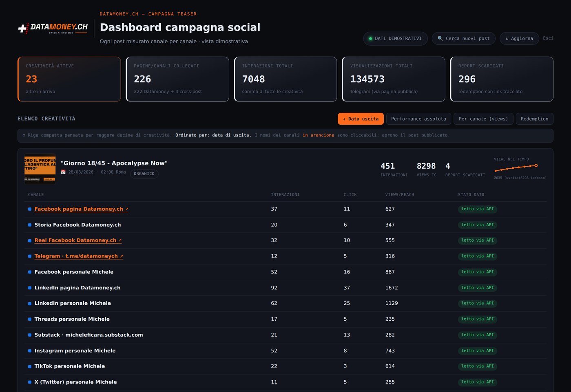Click the calendar icon beside 28/08/2026
This screenshot has height=392, width=571.
click(63, 172)
